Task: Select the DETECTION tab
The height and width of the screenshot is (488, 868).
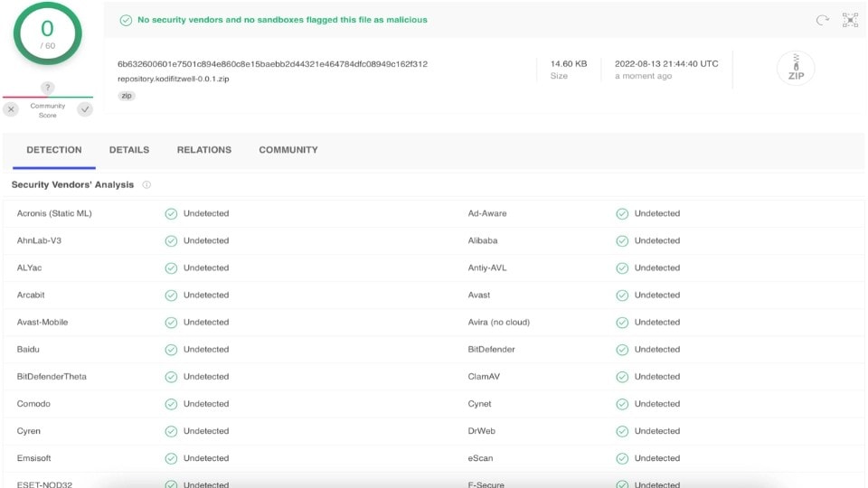Action: [54, 150]
